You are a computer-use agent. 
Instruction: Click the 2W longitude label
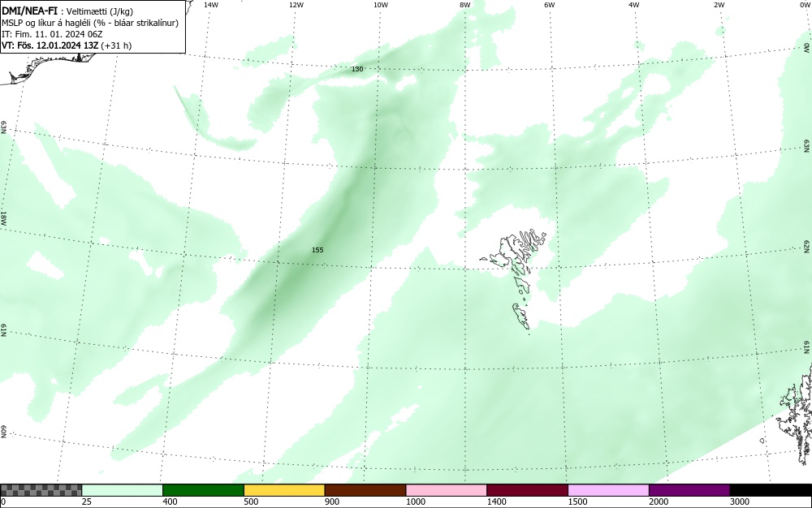point(719,5)
